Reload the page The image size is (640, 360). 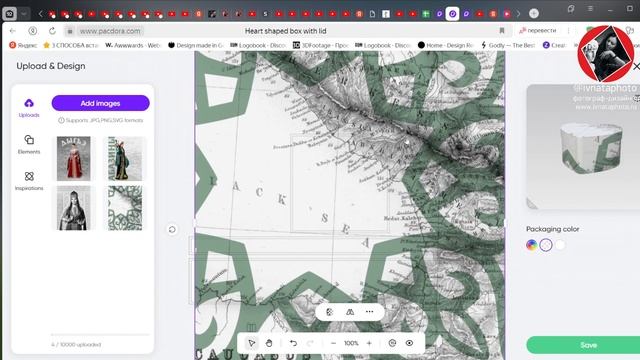click(52, 31)
